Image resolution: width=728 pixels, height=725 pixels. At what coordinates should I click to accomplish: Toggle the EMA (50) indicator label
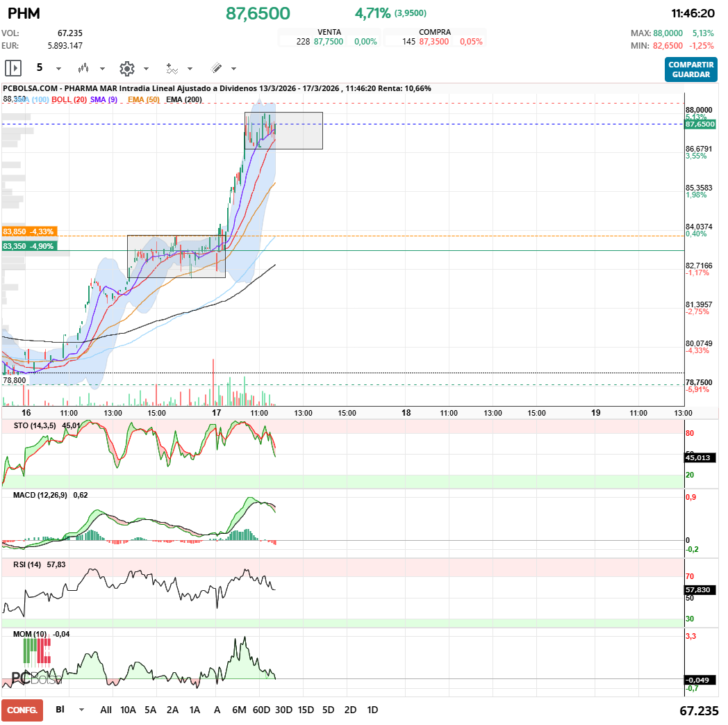(x=144, y=99)
